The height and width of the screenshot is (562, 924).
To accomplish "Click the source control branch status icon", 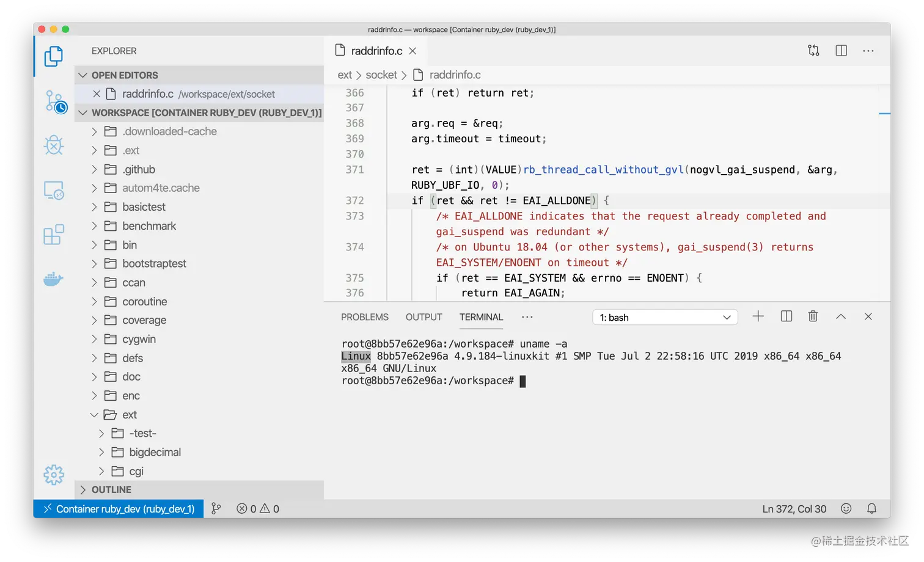I will (x=216, y=509).
